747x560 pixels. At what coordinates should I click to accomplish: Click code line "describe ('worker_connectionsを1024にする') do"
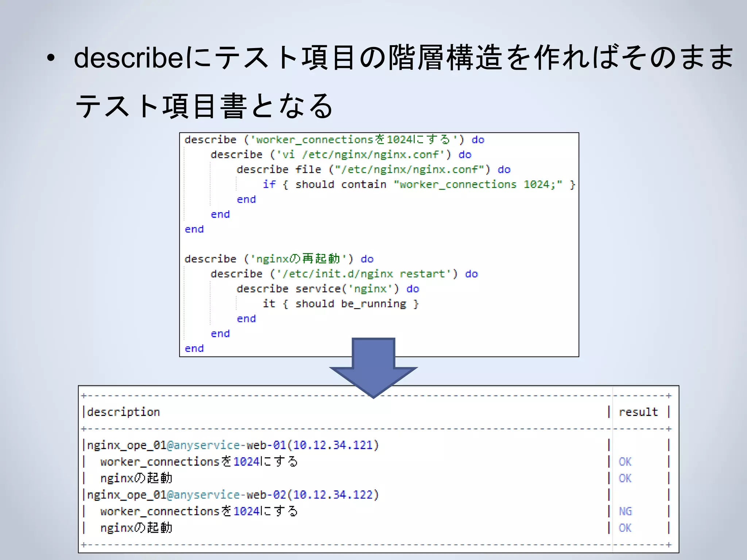[x=334, y=140]
